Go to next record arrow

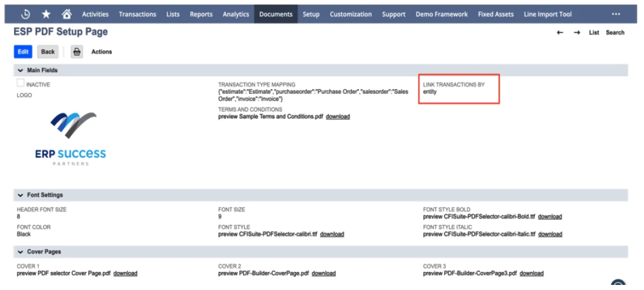coord(577,33)
